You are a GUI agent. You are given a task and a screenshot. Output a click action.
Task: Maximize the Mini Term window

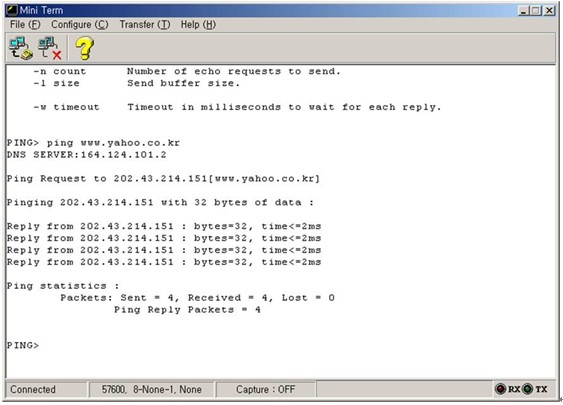[x=536, y=10]
